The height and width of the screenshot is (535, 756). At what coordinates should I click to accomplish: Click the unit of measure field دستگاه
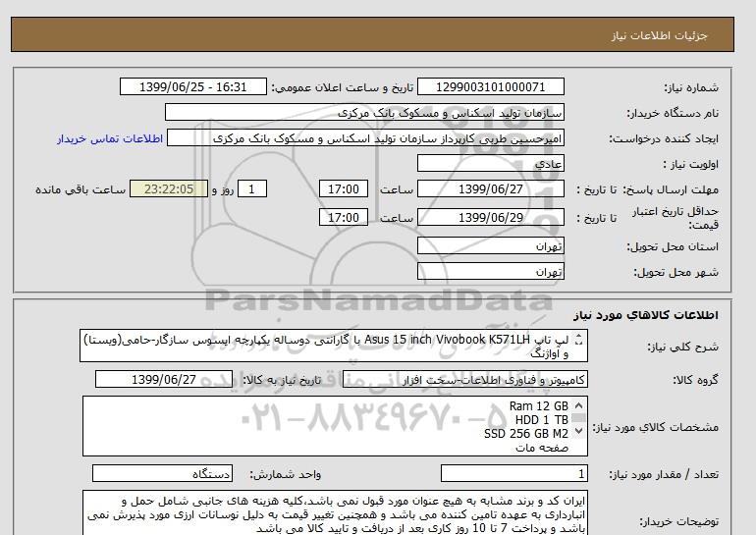162,474
